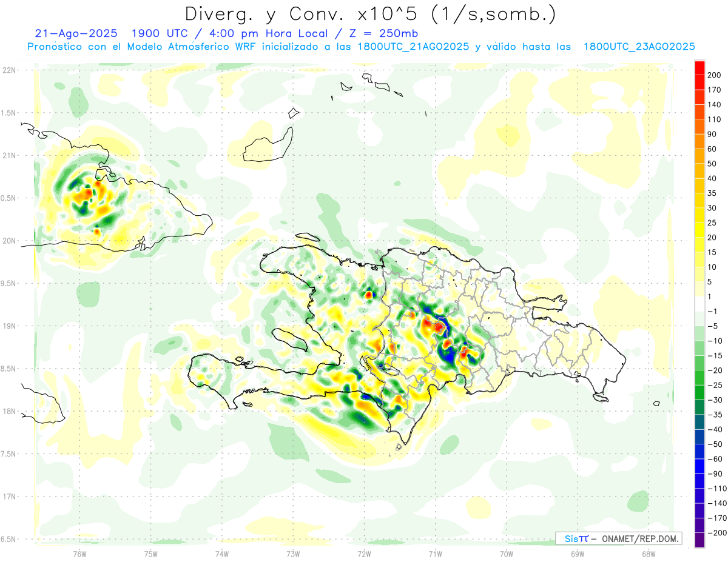Viewport: 728px width, 562px height.
Task: Click the title 'Diverg. y Conv. x10^5 (1/s,somb.)'
Action: coord(369,15)
